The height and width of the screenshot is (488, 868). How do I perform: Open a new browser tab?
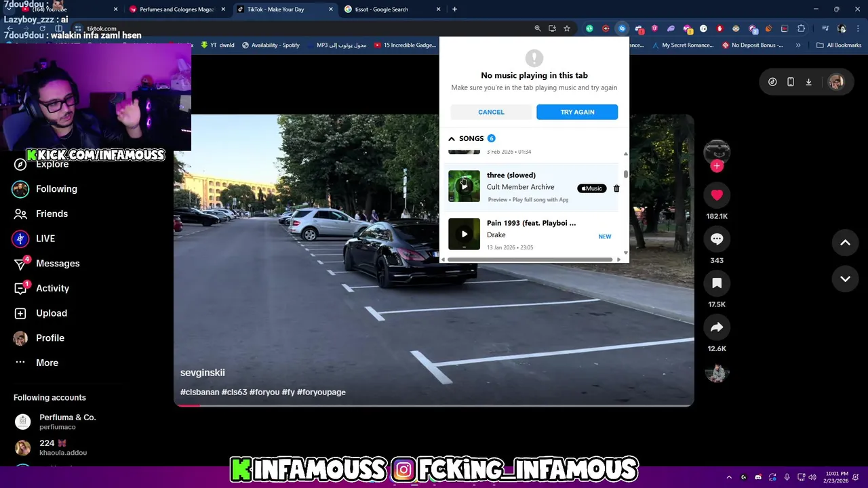[454, 9]
